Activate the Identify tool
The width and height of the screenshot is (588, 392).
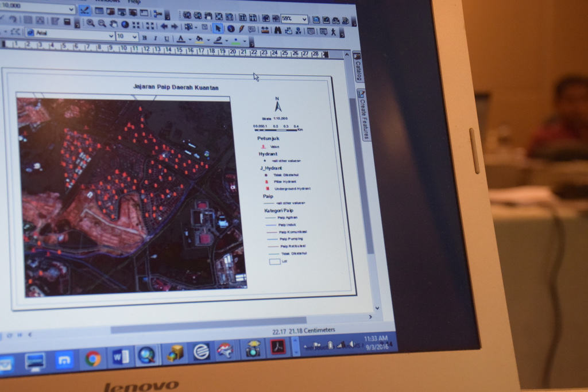click(231, 29)
